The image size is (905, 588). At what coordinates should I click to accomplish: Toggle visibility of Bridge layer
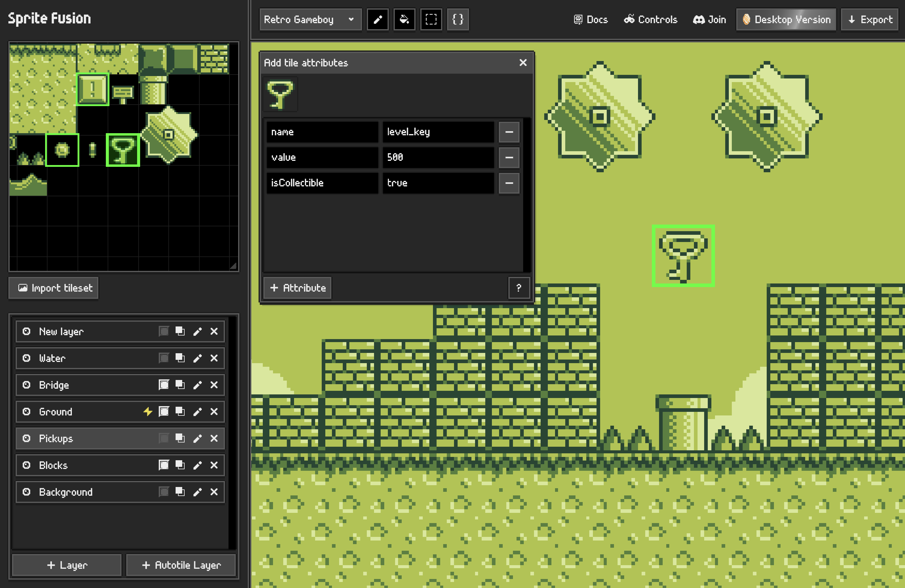point(26,385)
